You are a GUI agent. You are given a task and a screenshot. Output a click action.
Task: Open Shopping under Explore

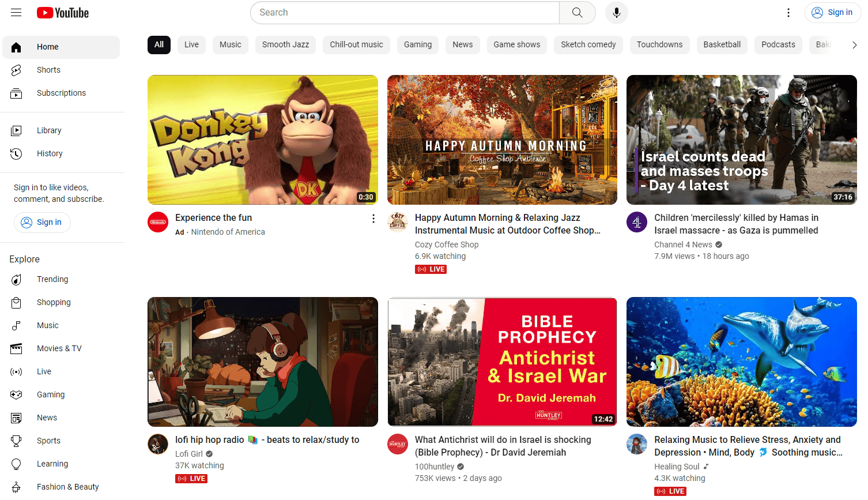coord(61,302)
